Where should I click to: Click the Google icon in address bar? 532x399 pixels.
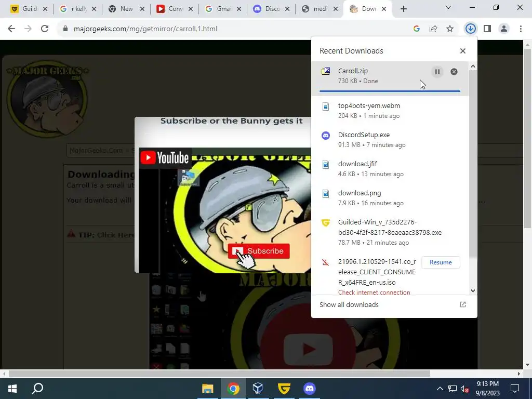click(x=417, y=29)
